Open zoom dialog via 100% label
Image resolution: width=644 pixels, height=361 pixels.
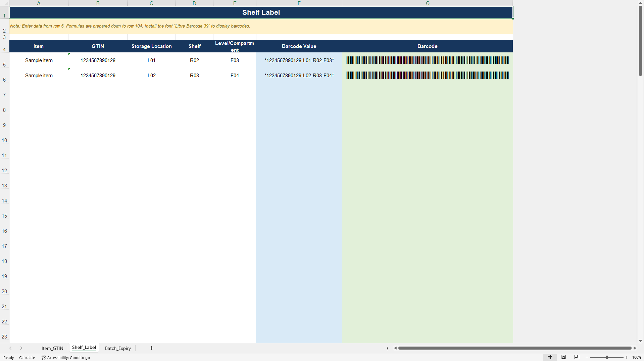pyautogui.click(x=637, y=357)
